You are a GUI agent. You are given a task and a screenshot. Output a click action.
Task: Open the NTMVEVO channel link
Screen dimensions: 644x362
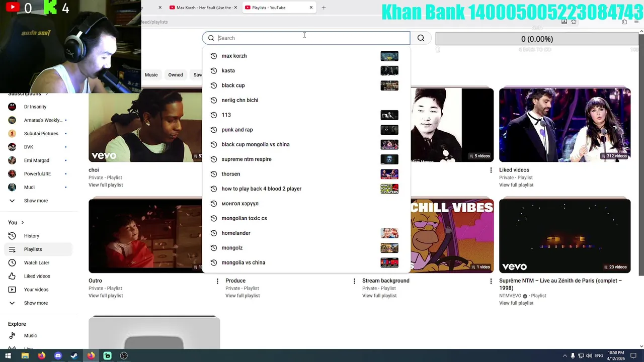pos(510,296)
